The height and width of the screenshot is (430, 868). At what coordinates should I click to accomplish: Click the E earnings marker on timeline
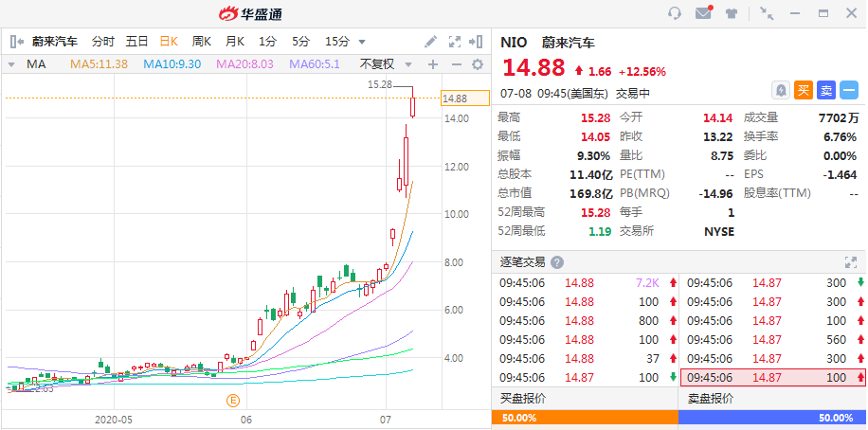click(233, 400)
